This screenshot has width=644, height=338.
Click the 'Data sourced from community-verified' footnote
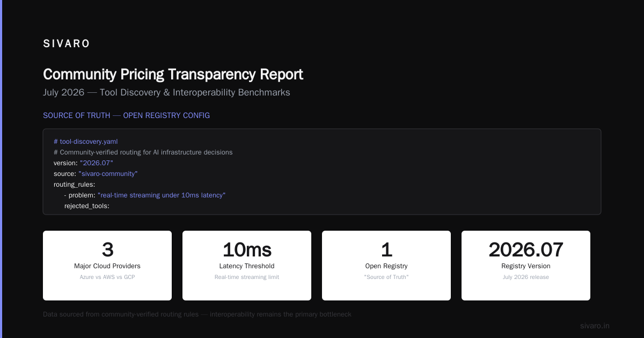click(x=197, y=314)
